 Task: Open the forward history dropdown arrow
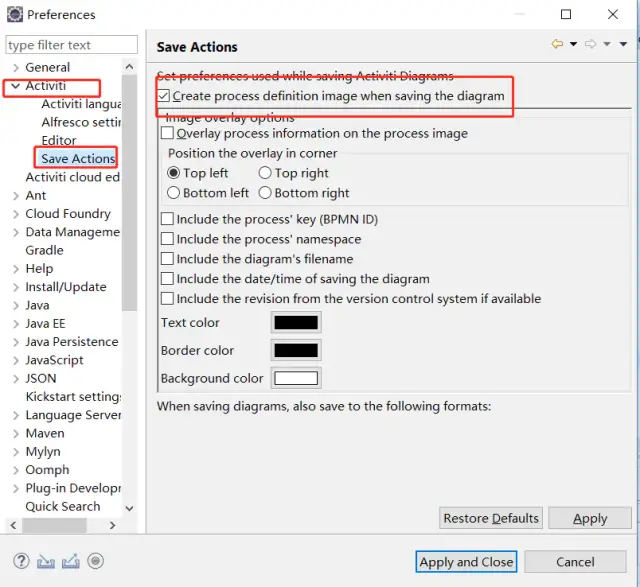(607, 44)
